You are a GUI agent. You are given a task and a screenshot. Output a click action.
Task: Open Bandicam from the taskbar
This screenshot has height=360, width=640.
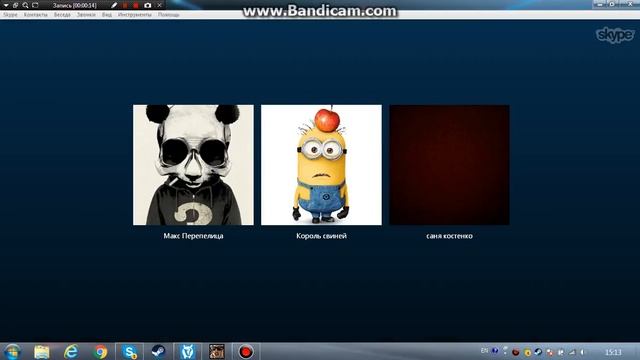(246, 351)
